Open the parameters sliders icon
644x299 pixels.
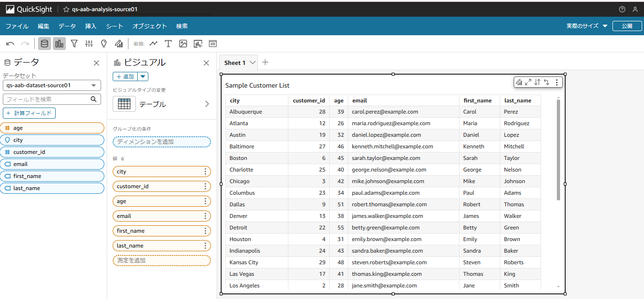coord(89,44)
